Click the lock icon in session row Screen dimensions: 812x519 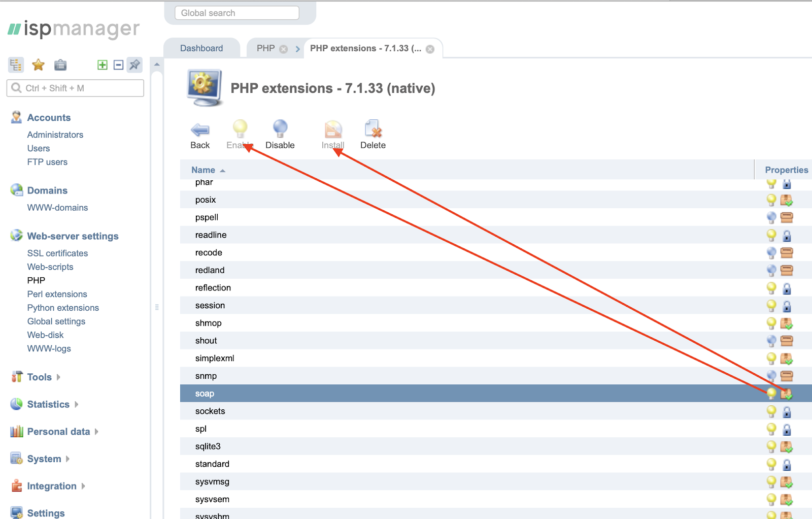click(787, 306)
